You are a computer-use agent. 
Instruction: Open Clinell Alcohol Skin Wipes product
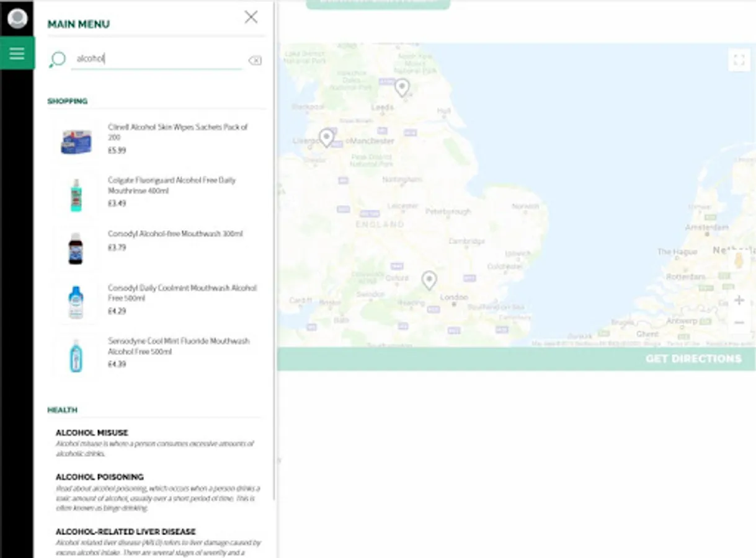177,131
